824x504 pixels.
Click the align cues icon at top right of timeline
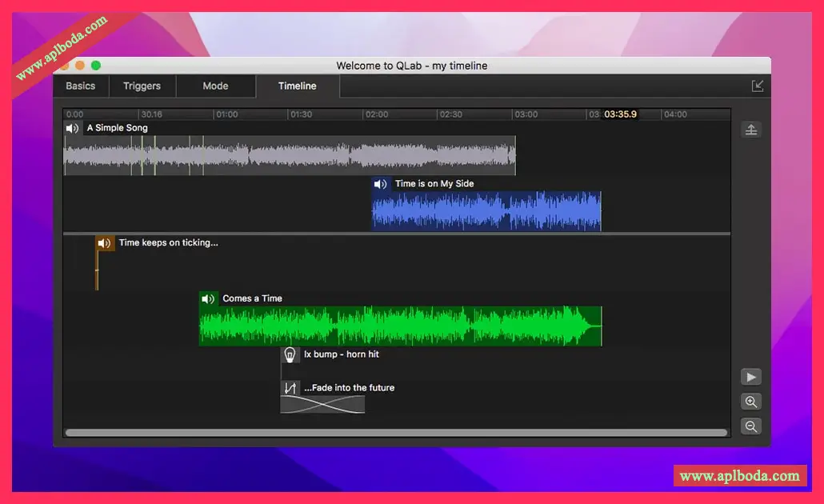(750, 130)
